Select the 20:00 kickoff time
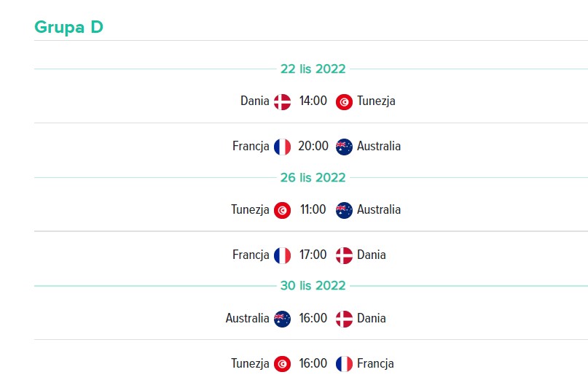The height and width of the screenshot is (391, 588). (x=313, y=146)
